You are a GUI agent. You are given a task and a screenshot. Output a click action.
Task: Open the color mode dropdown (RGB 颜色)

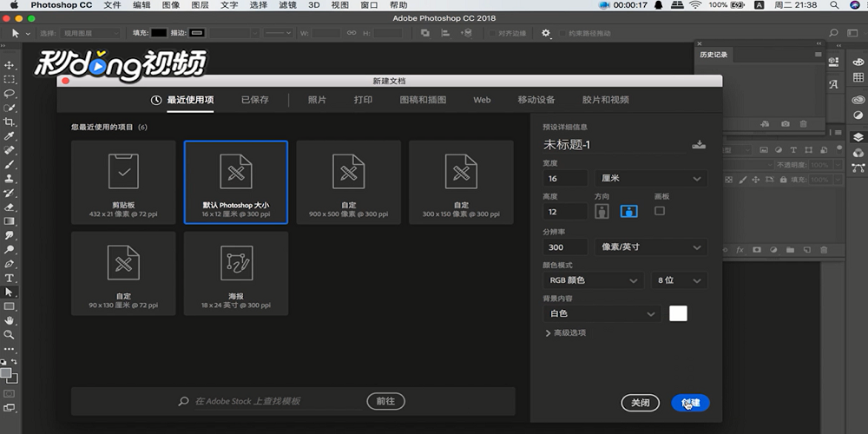pyautogui.click(x=594, y=280)
